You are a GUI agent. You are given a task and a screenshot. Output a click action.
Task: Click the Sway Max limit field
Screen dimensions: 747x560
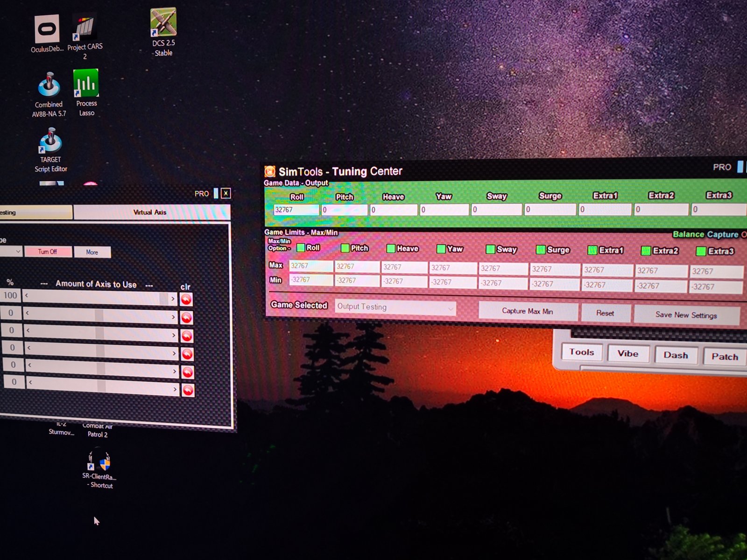pyautogui.click(x=503, y=268)
